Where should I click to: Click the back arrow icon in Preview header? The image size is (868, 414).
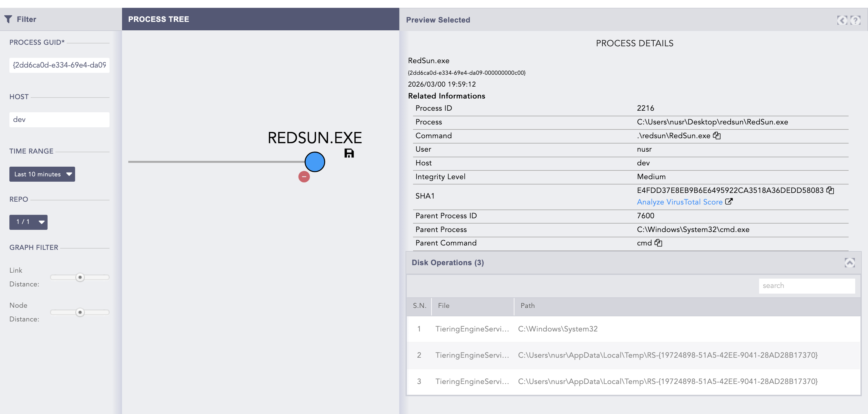pos(842,20)
